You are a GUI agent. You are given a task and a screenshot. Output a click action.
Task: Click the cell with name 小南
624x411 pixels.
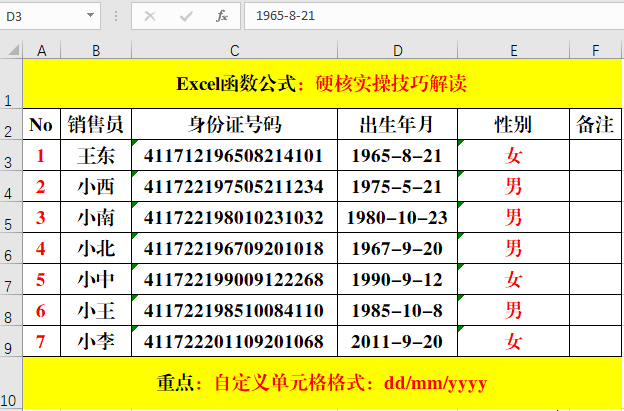96,217
